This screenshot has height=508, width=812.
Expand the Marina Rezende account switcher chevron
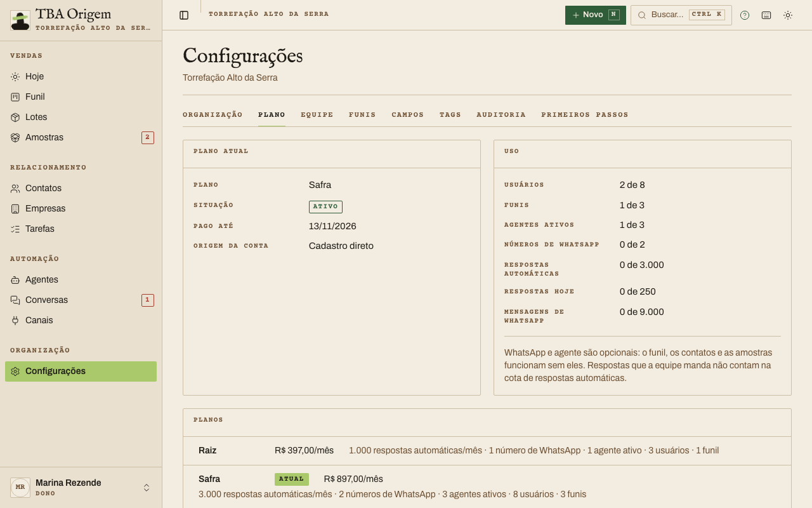(x=147, y=488)
